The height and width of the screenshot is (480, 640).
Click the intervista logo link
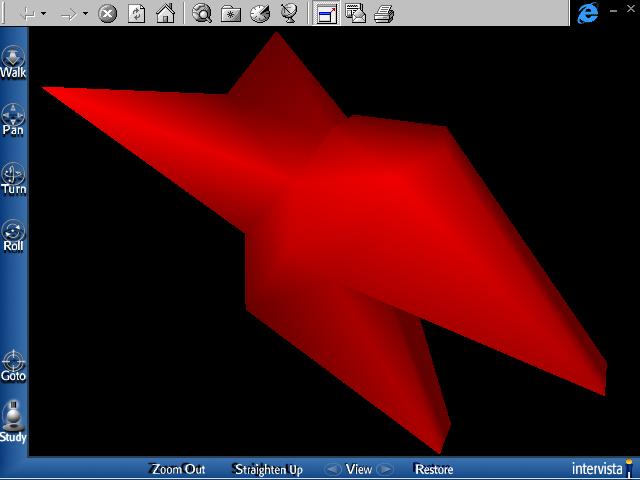[602, 469]
